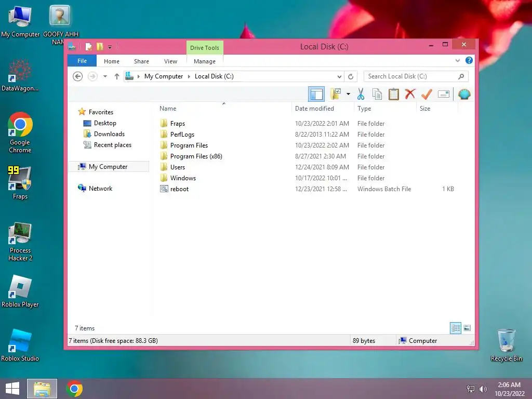This screenshot has width=532, height=399.
Task: Switch to the Manage ribbon tab
Action: (205, 61)
